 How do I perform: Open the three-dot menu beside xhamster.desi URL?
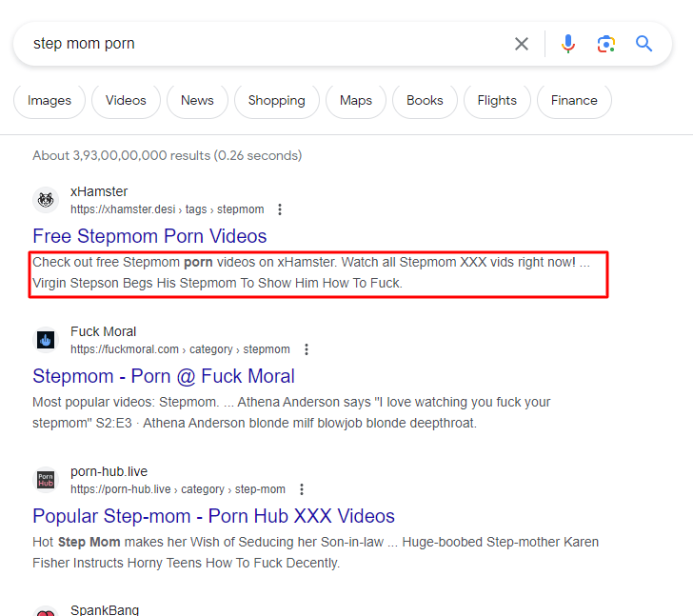[x=279, y=209]
